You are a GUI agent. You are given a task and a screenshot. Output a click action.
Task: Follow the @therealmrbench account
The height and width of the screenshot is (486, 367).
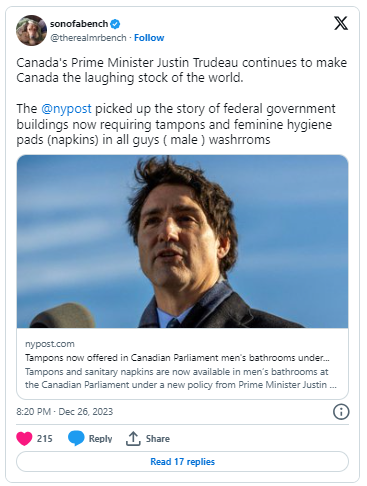[x=149, y=38]
